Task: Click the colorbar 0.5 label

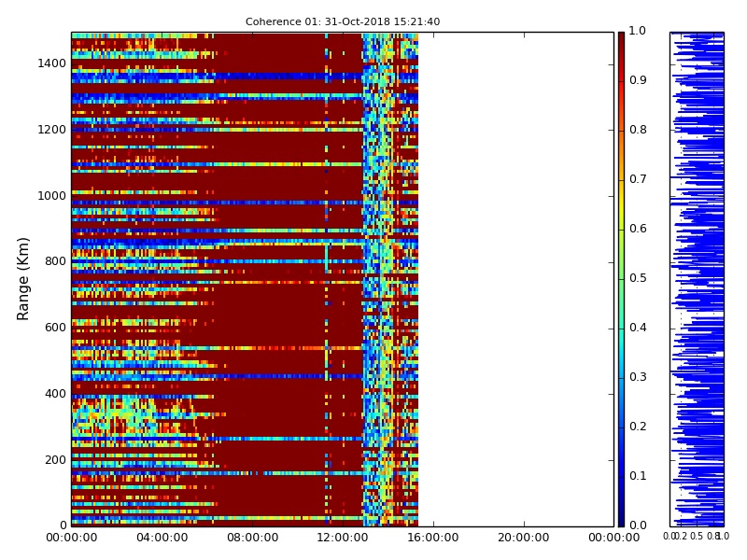Action: click(638, 278)
